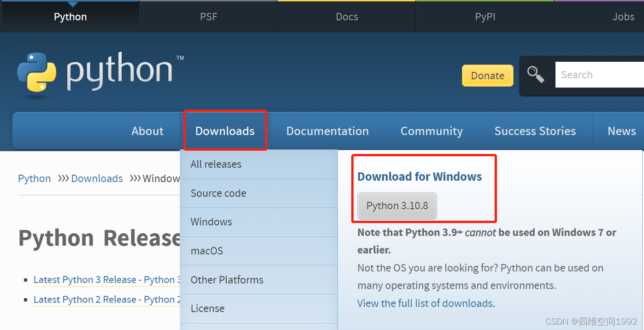The height and width of the screenshot is (330, 644).
Task: Choose Other Platforms entry
Action: coord(259,280)
